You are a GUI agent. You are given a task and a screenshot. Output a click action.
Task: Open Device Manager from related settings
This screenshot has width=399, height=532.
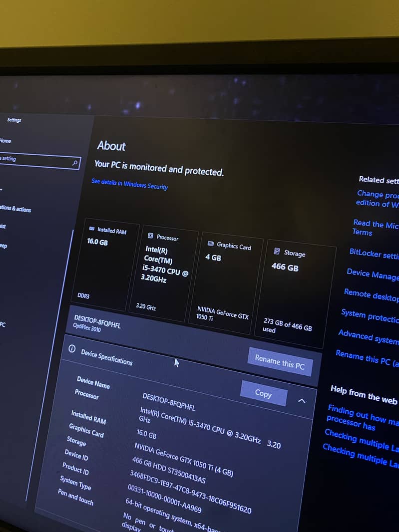373,274
